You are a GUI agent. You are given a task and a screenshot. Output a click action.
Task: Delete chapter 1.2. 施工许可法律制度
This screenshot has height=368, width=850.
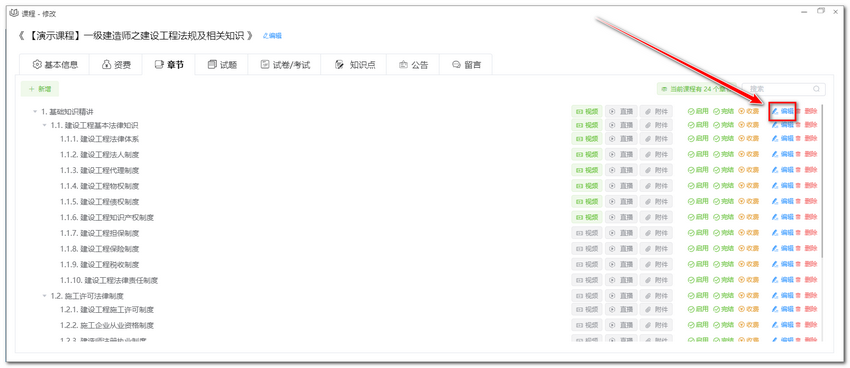[807, 296]
